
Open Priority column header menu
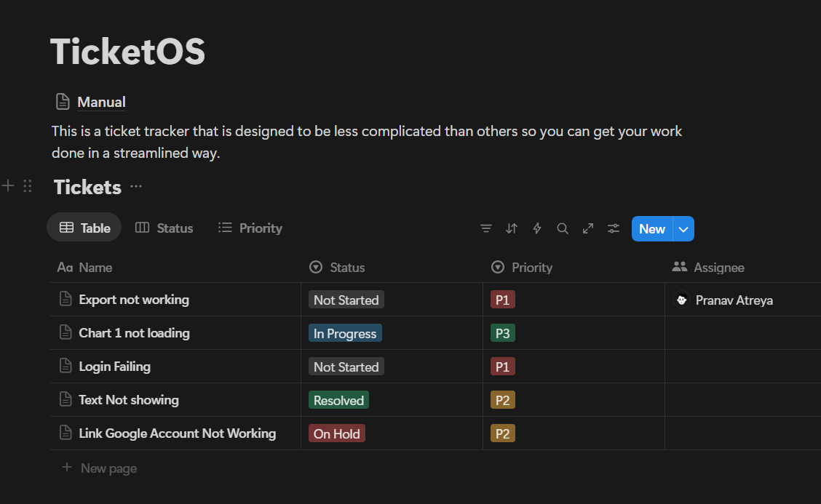tap(574, 268)
